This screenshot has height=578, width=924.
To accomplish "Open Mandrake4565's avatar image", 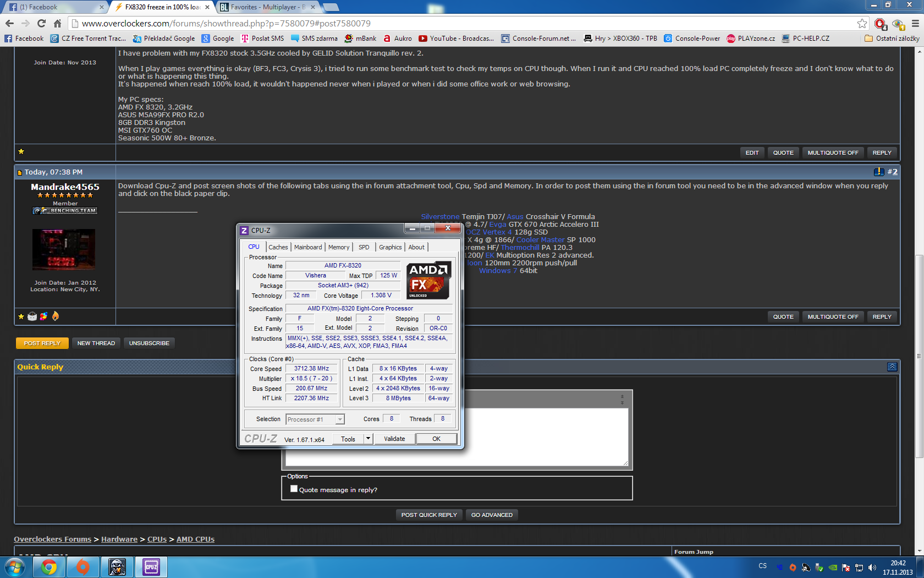I will click(64, 249).
